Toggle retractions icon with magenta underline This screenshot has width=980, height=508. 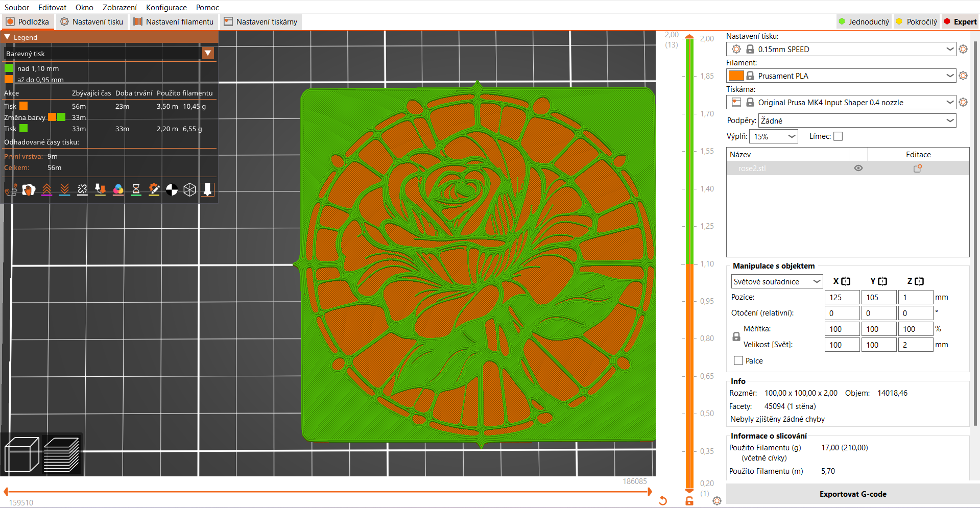pyautogui.click(x=46, y=190)
